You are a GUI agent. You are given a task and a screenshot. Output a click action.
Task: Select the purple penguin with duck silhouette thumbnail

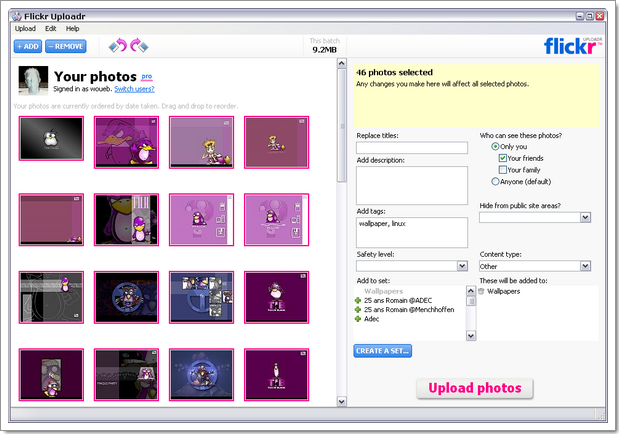(126, 142)
